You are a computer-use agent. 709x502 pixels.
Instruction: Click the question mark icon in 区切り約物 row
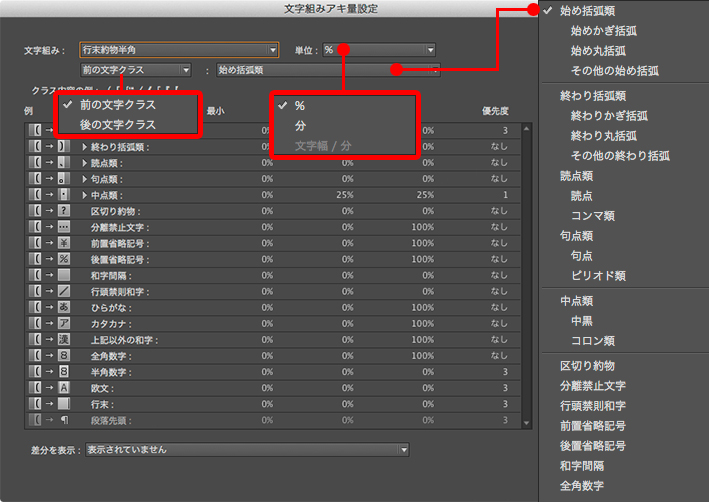coord(64,211)
